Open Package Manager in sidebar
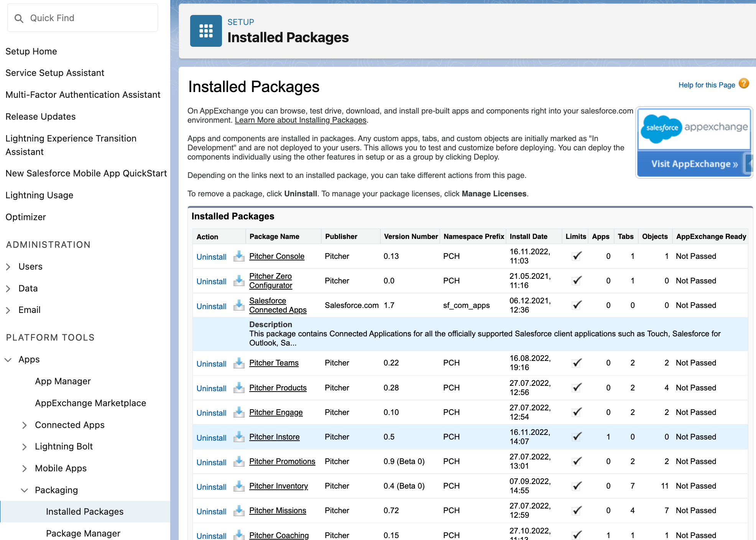 (x=83, y=533)
